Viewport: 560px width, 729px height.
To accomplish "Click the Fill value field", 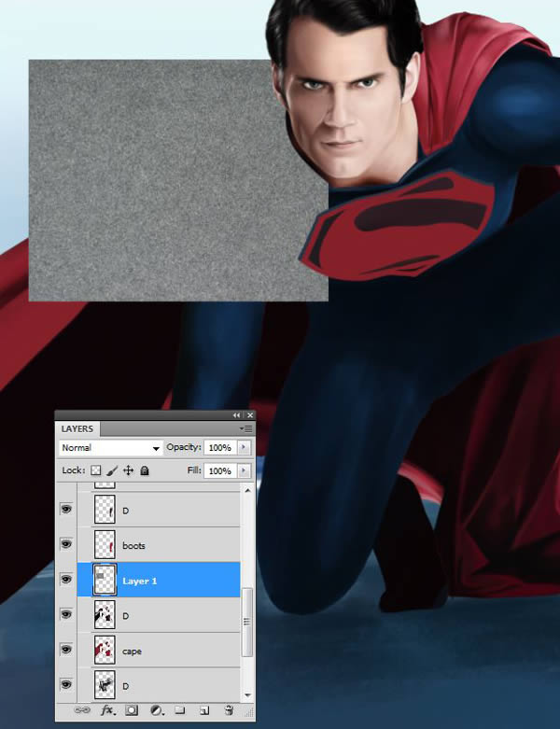I will 220,470.
